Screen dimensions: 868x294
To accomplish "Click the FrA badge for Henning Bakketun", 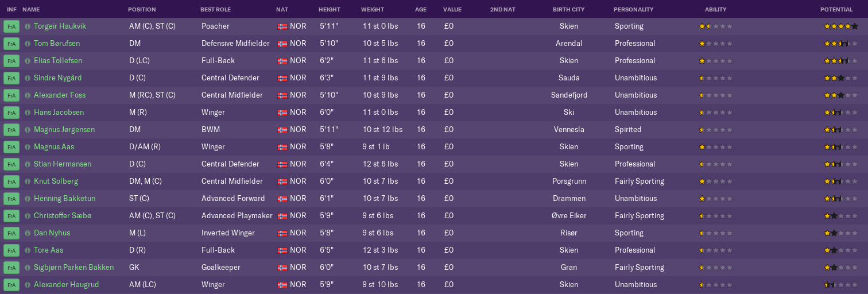I will click(11, 199).
